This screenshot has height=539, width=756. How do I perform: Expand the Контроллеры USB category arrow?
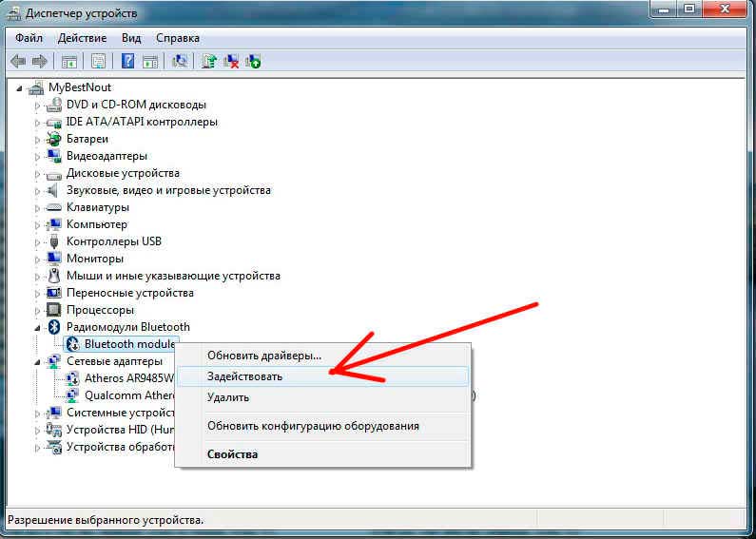37,242
